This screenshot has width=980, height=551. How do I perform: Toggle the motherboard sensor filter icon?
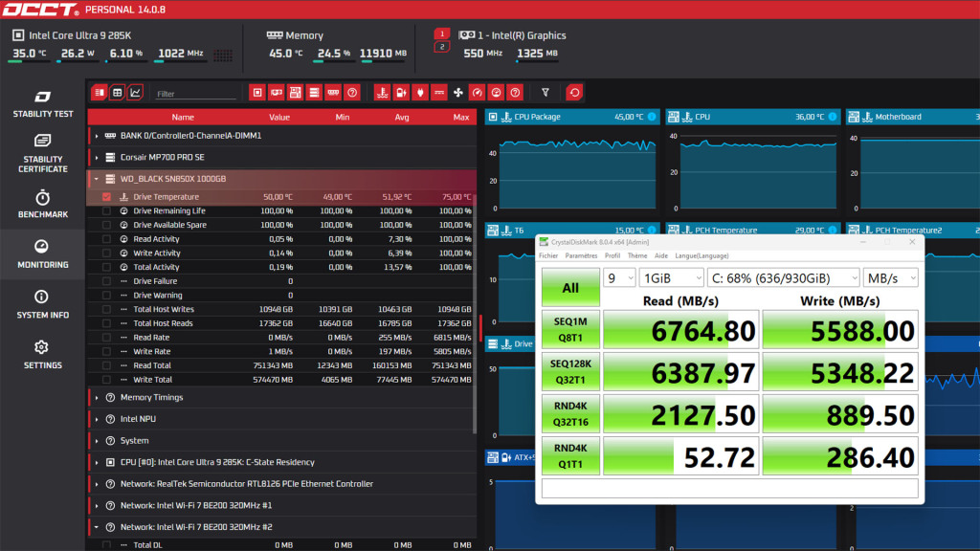[295, 93]
